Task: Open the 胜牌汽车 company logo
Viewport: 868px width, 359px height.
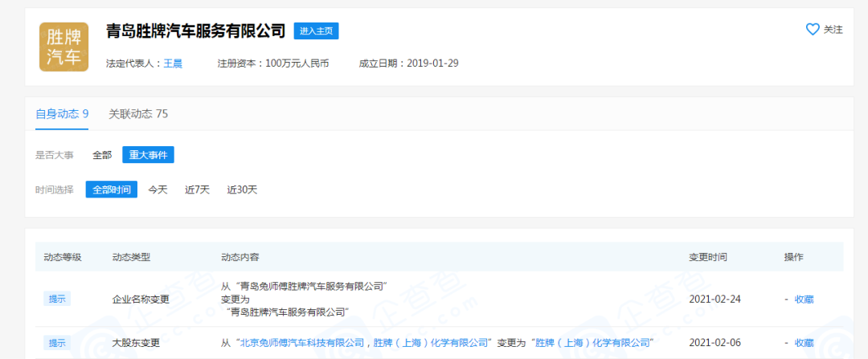Action: click(64, 47)
